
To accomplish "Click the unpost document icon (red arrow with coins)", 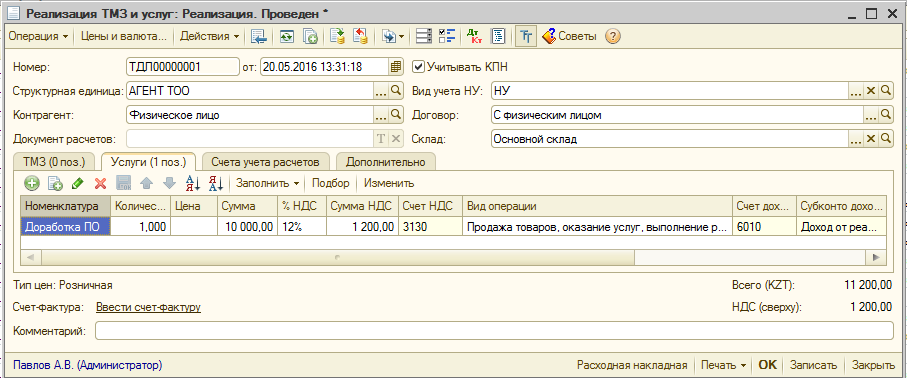I will [361, 36].
